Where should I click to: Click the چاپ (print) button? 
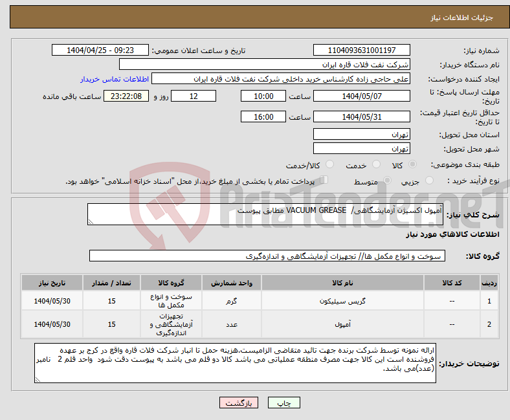[x=284, y=403]
